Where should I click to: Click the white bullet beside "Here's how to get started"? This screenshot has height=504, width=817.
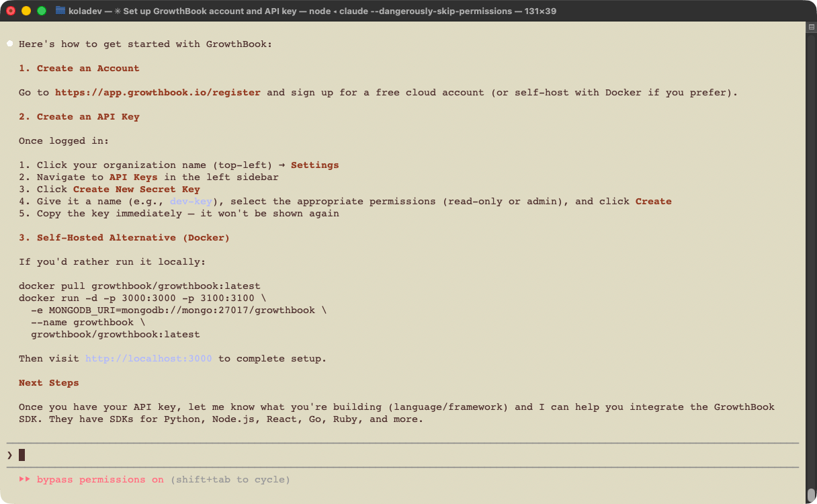10,44
